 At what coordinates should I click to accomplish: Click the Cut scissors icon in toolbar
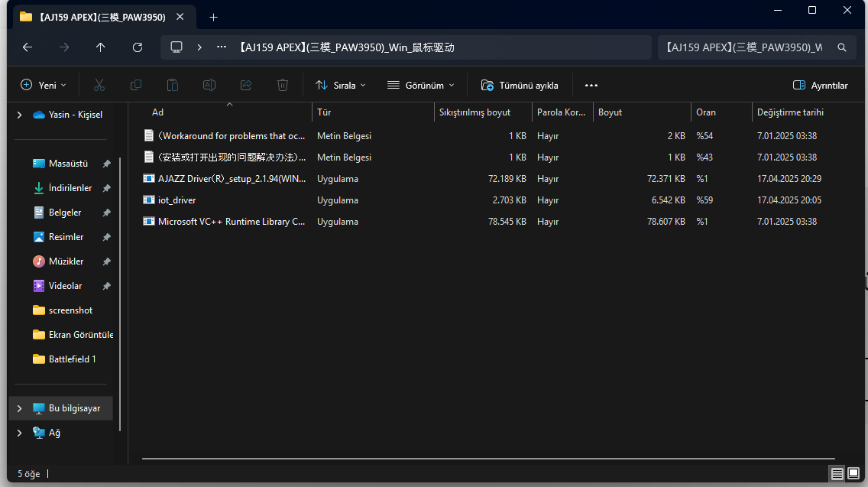tap(99, 85)
